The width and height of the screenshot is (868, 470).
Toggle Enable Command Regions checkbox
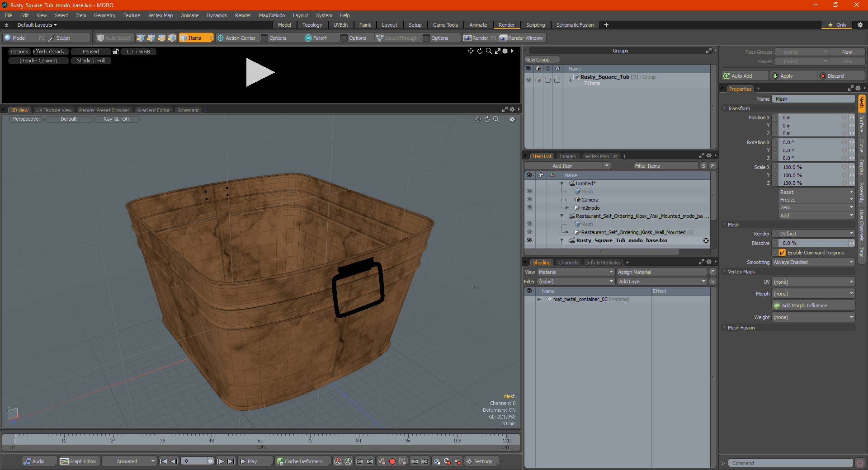783,253
